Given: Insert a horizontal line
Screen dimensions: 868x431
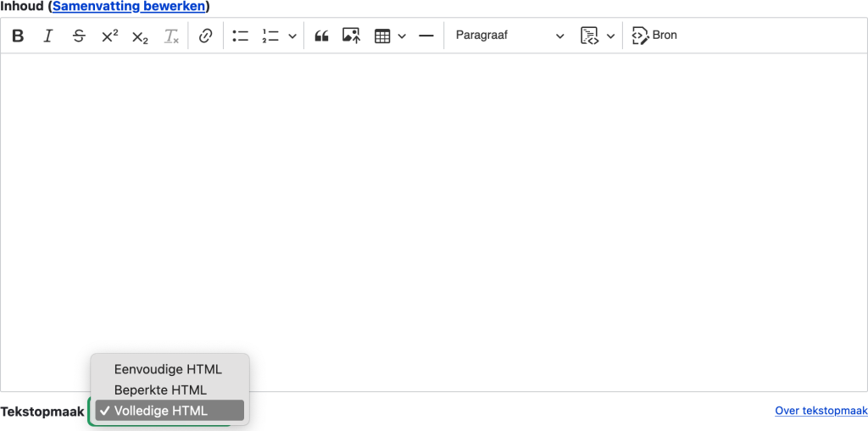Looking at the screenshot, I should click(426, 36).
